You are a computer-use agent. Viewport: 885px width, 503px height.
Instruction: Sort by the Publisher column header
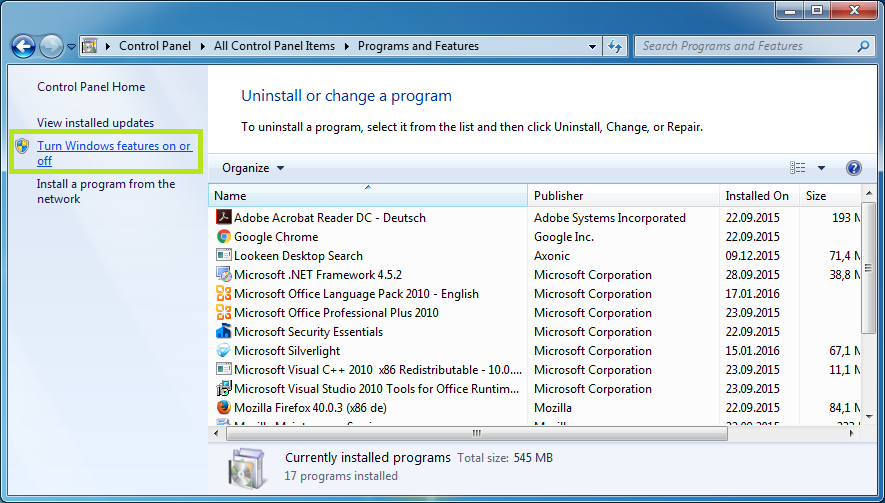click(623, 195)
